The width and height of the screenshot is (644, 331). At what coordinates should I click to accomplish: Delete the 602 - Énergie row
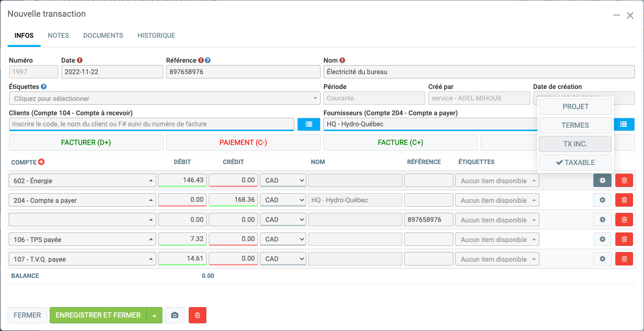pos(624,180)
